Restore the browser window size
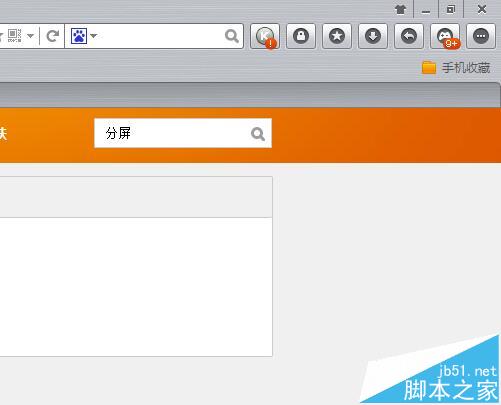Image resolution: width=501 pixels, height=405 pixels. pyautogui.click(x=451, y=10)
